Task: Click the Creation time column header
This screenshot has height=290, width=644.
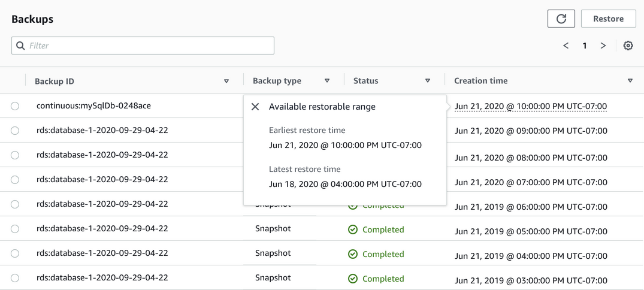Action: click(480, 81)
